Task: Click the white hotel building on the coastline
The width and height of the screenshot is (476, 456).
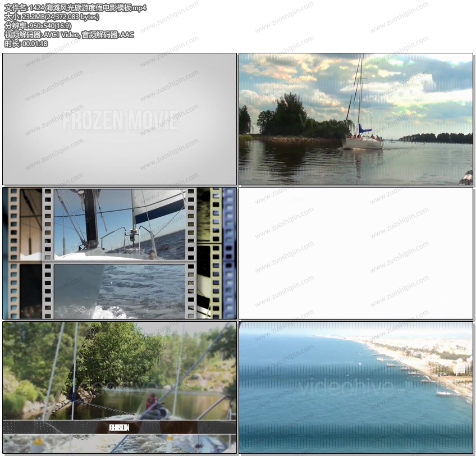Action: coord(460,367)
